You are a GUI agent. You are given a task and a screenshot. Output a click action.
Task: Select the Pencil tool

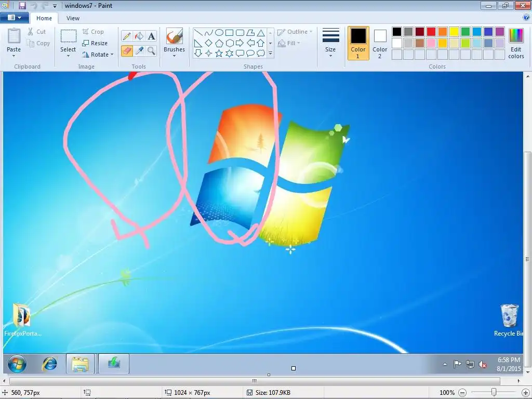[x=127, y=36]
